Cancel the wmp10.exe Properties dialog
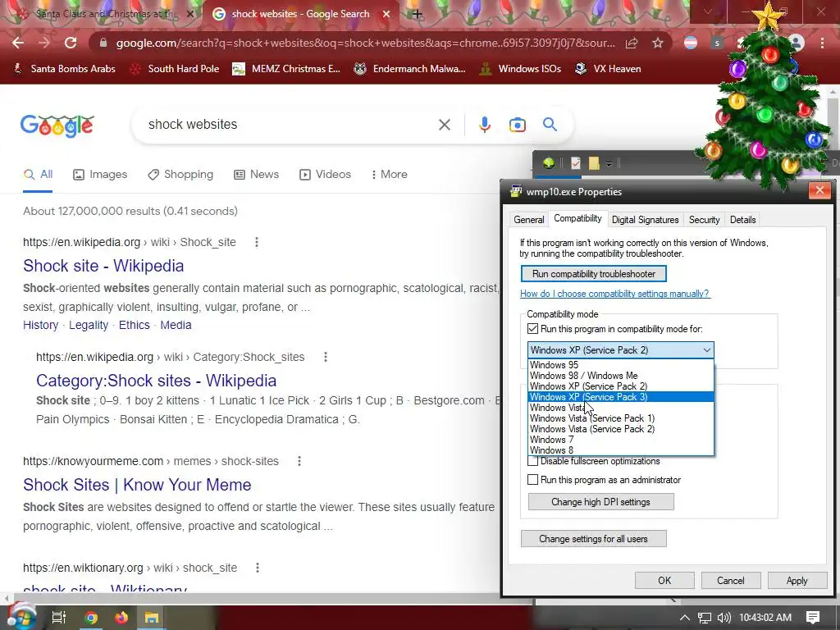Image resolution: width=840 pixels, height=630 pixels. (x=731, y=581)
